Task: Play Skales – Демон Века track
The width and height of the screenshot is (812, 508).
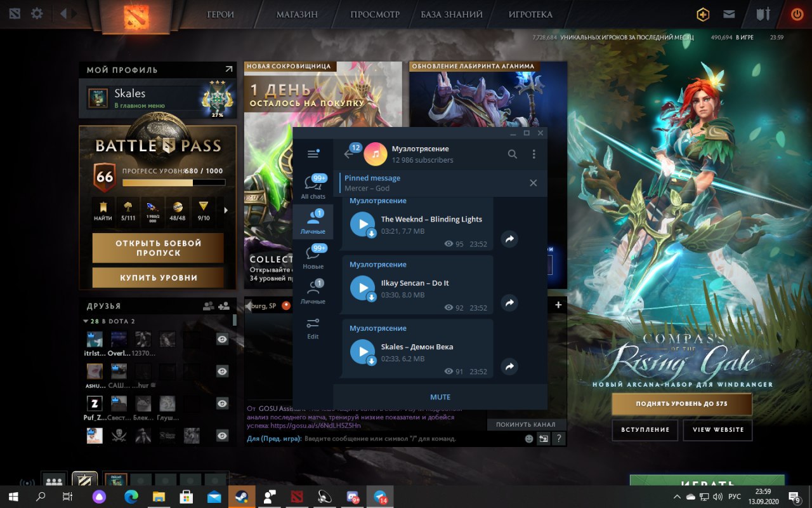Action: 363,351
